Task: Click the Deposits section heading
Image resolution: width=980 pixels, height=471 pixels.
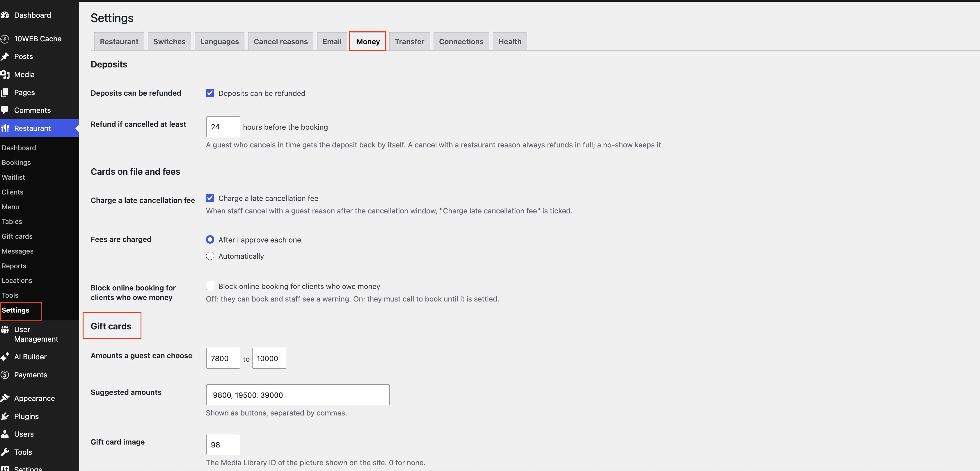Action: pyautogui.click(x=109, y=64)
